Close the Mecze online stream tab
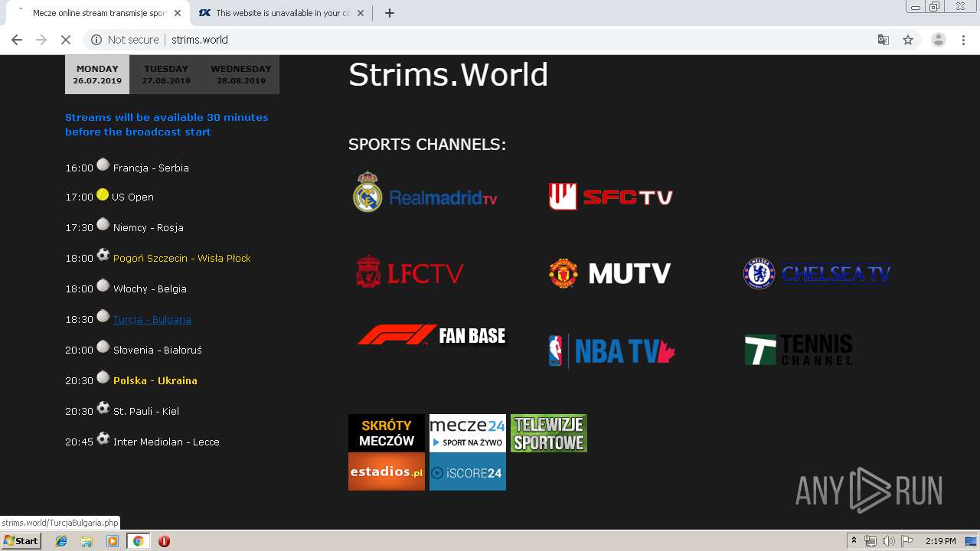 [x=178, y=13]
